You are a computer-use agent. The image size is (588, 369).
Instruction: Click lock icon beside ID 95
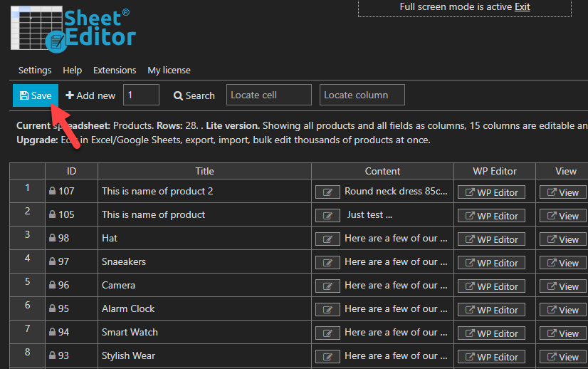click(x=52, y=308)
